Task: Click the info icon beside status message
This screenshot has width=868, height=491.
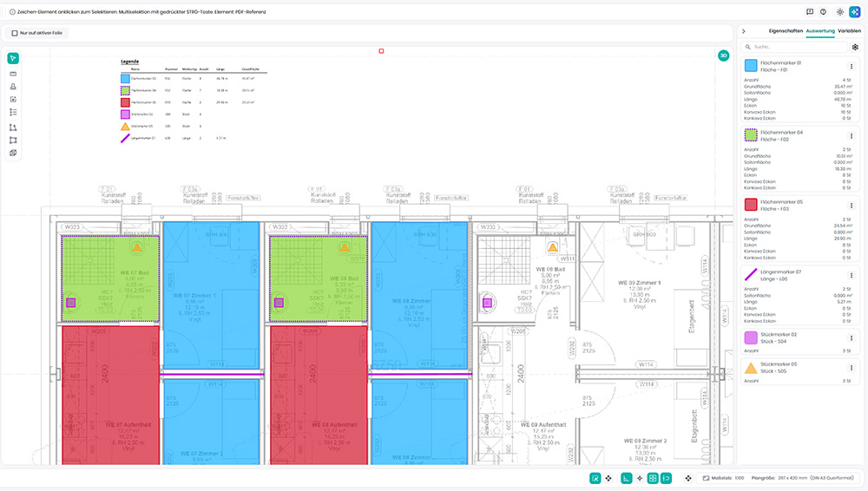Action: pyautogui.click(x=12, y=11)
